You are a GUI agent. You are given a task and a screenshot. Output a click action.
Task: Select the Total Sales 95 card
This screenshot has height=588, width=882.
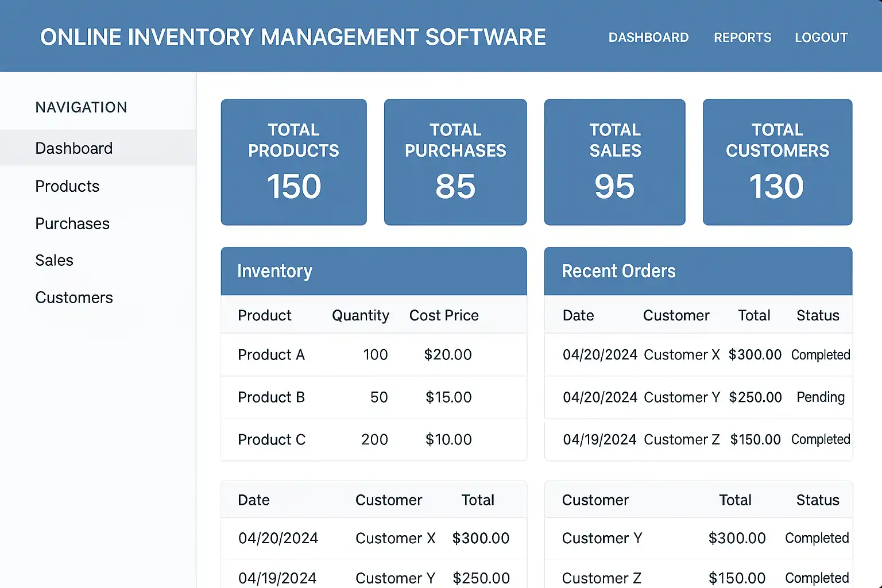(614, 162)
